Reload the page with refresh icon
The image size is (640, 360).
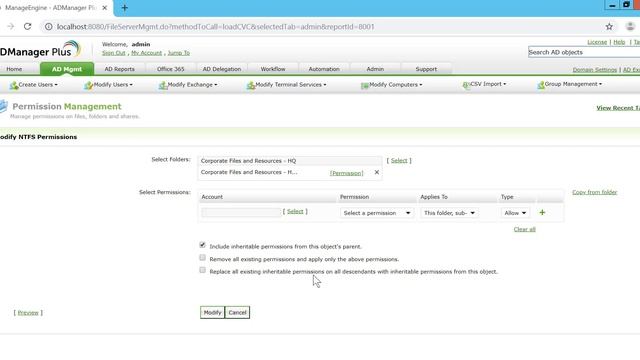coord(27,27)
